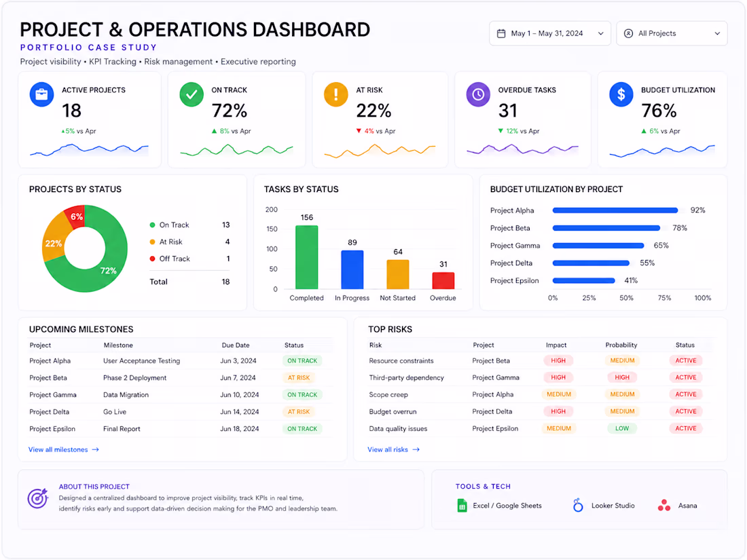Click LOW probability badge for Data quality issues
The width and height of the screenshot is (747, 560).
click(x=622, y=428)
